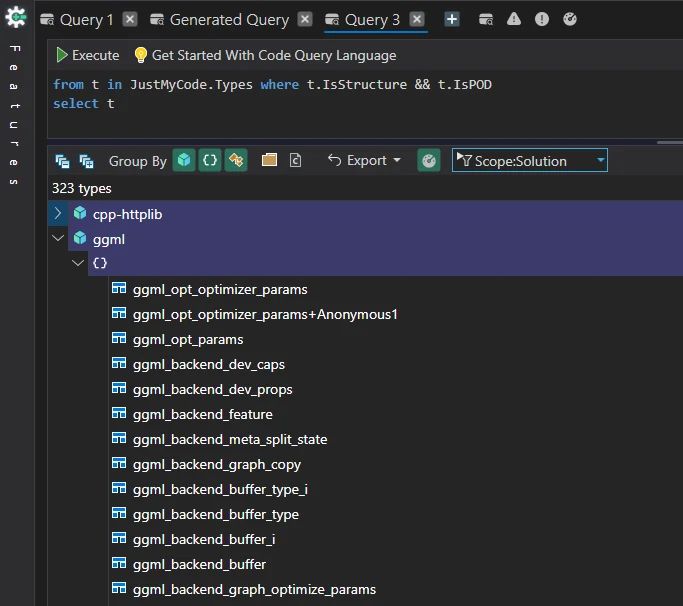Viewport: 683px width, 606px height.
Task: Open the Export dropdown menu
Action: [x=364, y=161]
